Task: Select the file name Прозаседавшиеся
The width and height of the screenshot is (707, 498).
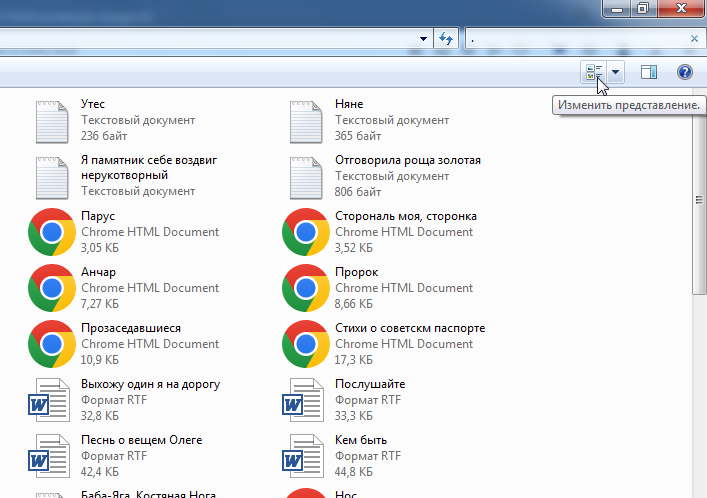Action: 131,328
